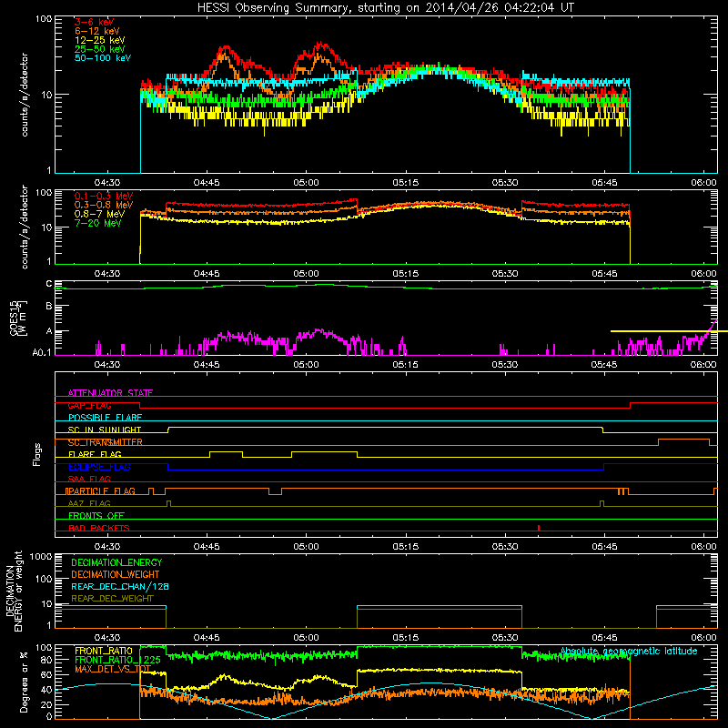The height and width of the screenshot is (728, 728).
Task: Click the 05:15 tick under the keV panel
Action: (405, 183)
